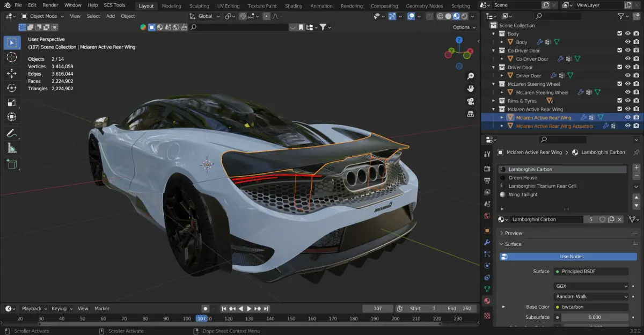Expand the Base Color disclosure triangle
This screenshot has width=644, height=335.
click(x=503, y=307)
